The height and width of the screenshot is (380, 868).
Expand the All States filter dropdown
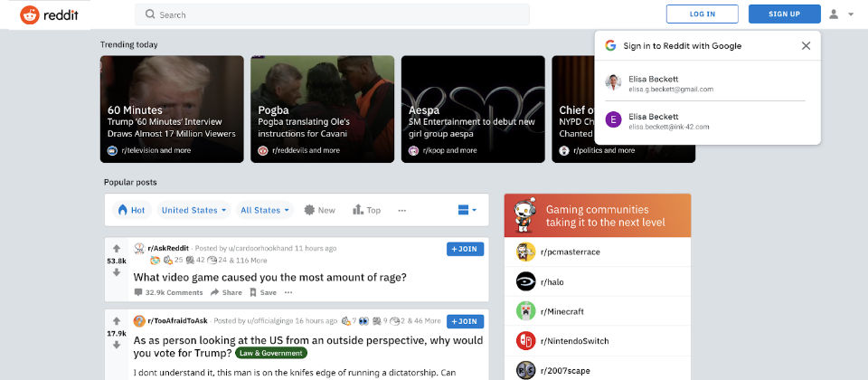click(x=265, y=210)
